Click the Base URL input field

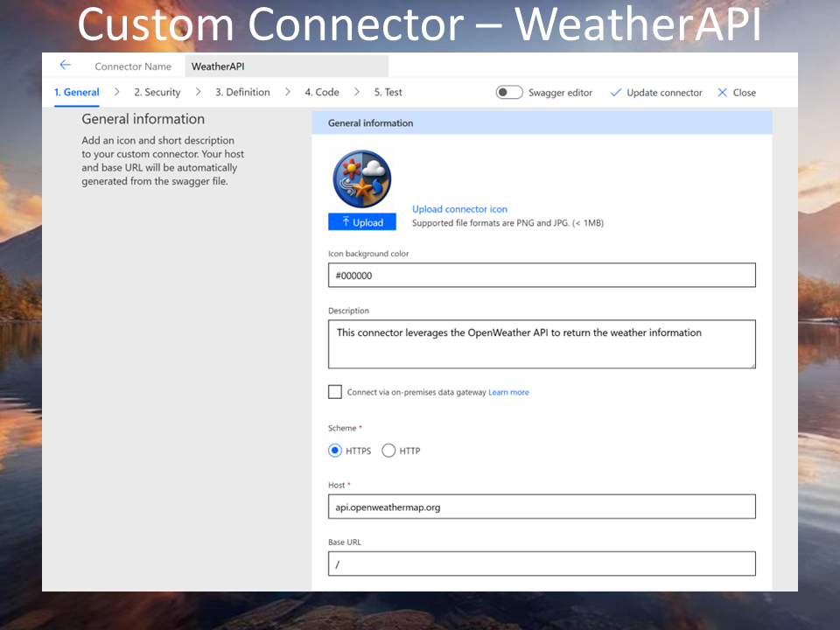542,563
